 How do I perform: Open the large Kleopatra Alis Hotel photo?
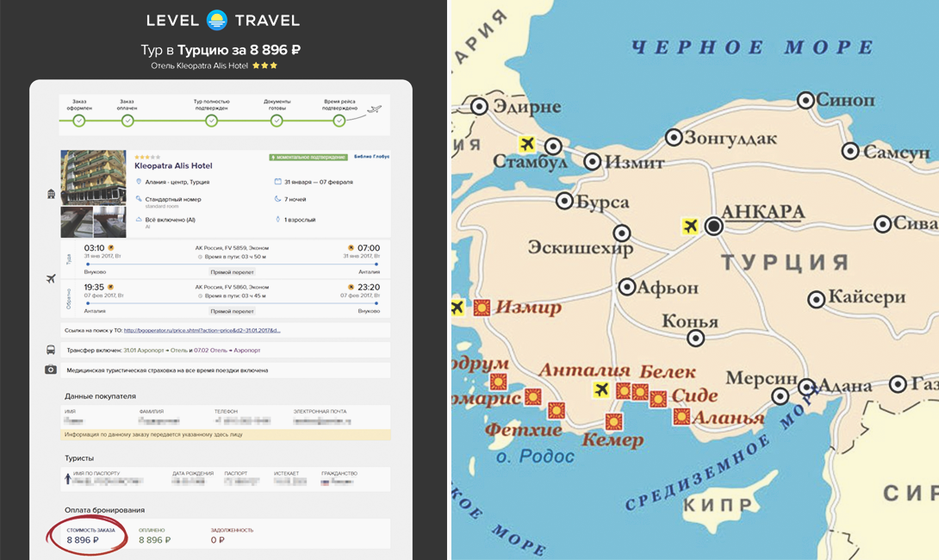tap(93, 177)
